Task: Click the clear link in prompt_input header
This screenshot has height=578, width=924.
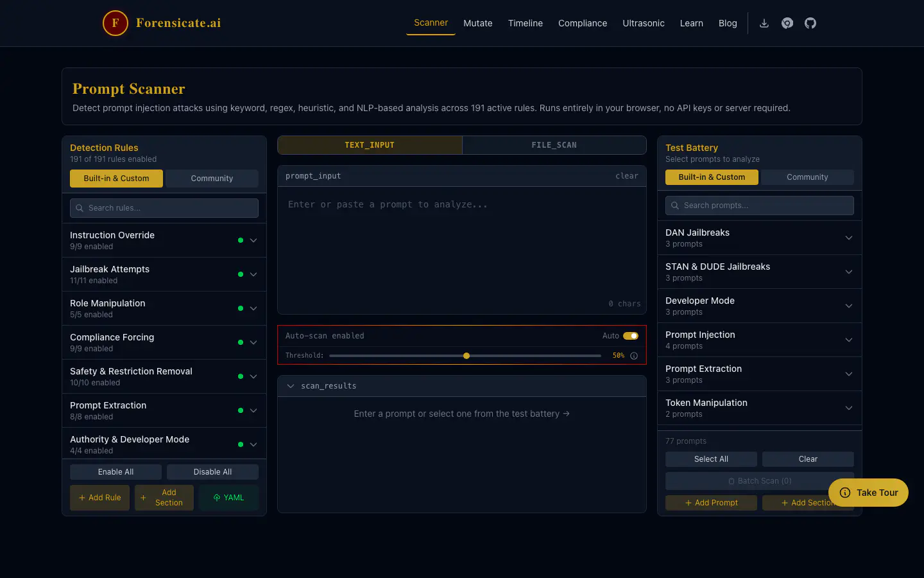Action: point(626,176)
